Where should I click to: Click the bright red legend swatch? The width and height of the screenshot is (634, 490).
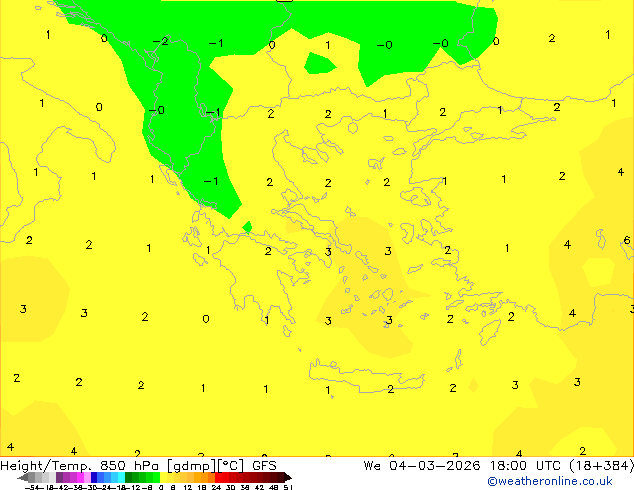click(218, 477)
